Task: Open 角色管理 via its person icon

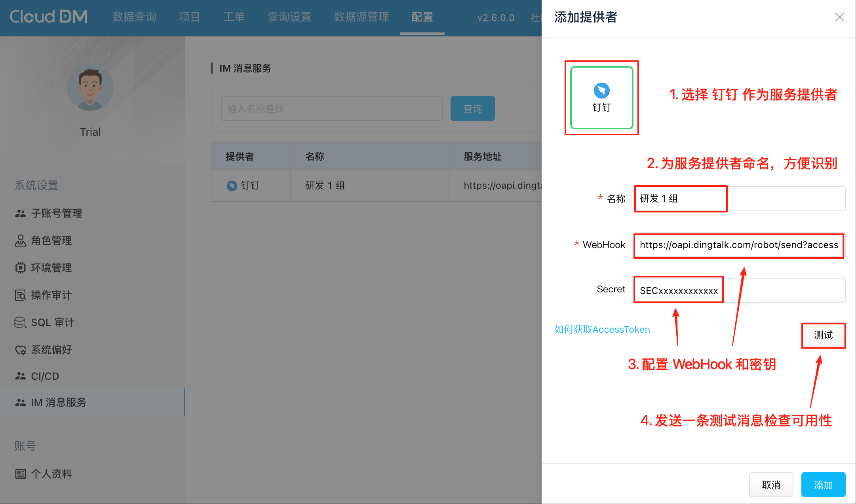Action: [x=21, y=241]
